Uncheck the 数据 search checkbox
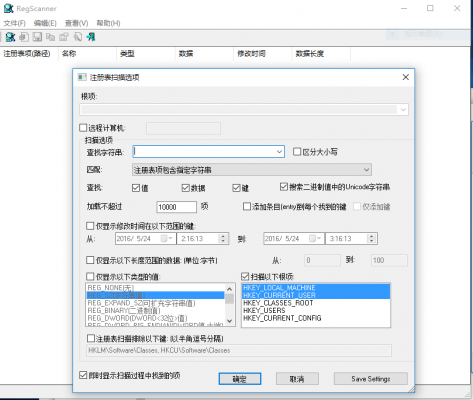Viewport: 473px width, 400px height. pos(186,188)
